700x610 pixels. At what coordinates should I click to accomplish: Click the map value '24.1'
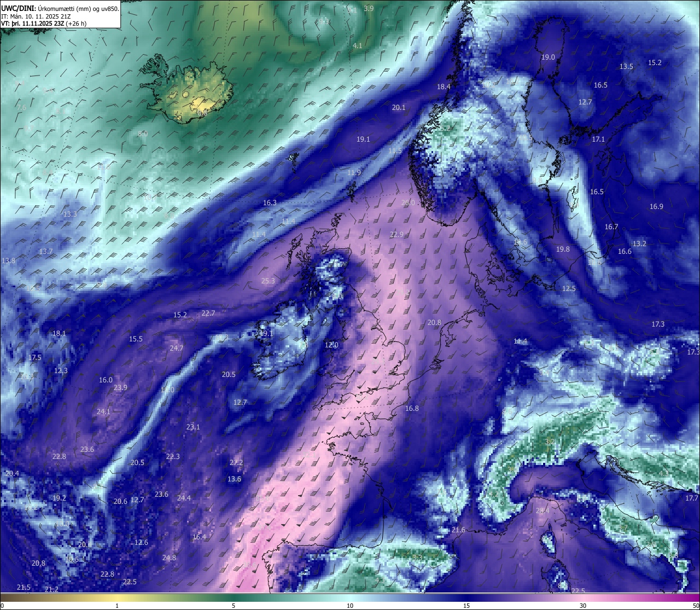(103, 411)
